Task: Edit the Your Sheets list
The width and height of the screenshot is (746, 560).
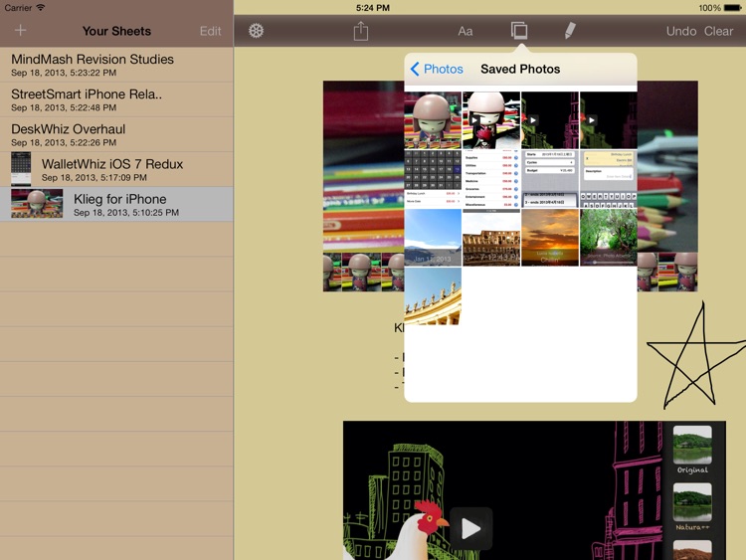Action: coord(210,31)
